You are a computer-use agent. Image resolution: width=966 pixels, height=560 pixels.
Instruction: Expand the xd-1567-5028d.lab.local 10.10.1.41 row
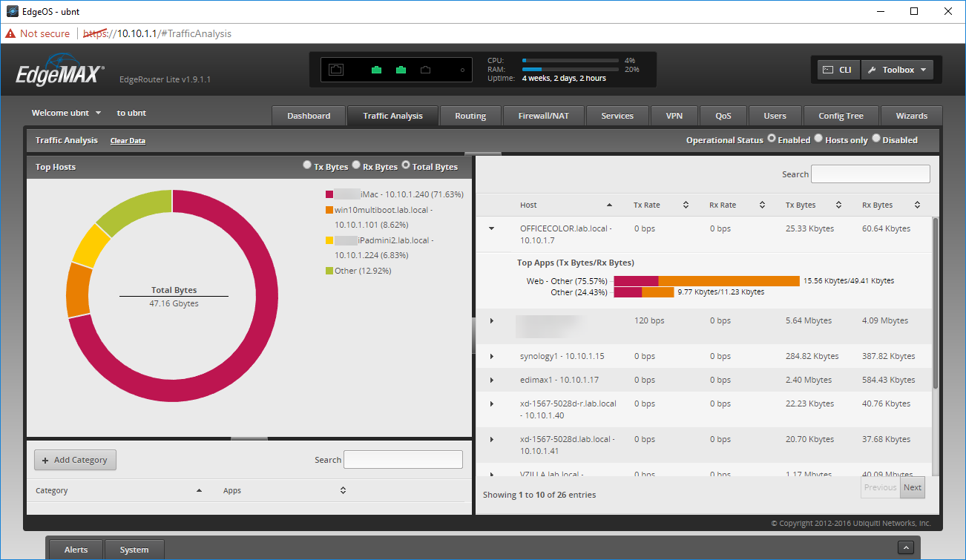point(491,440)
